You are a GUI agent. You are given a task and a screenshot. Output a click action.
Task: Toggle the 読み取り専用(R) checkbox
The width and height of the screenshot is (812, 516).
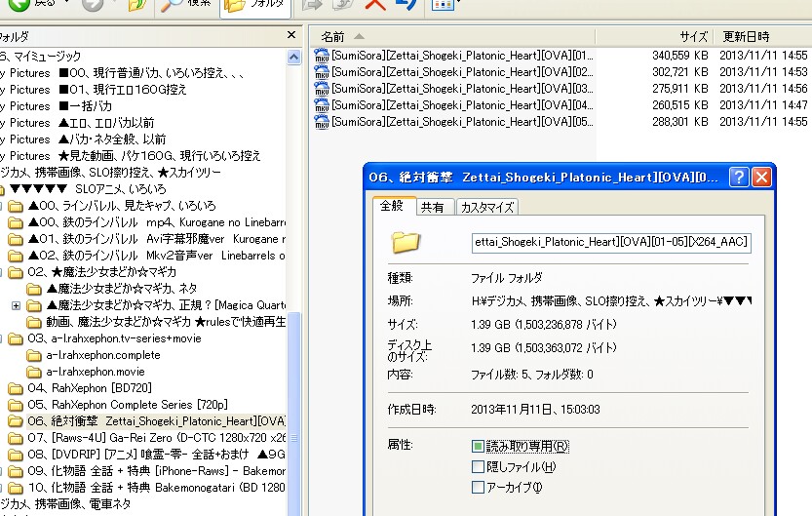[478, 446]
